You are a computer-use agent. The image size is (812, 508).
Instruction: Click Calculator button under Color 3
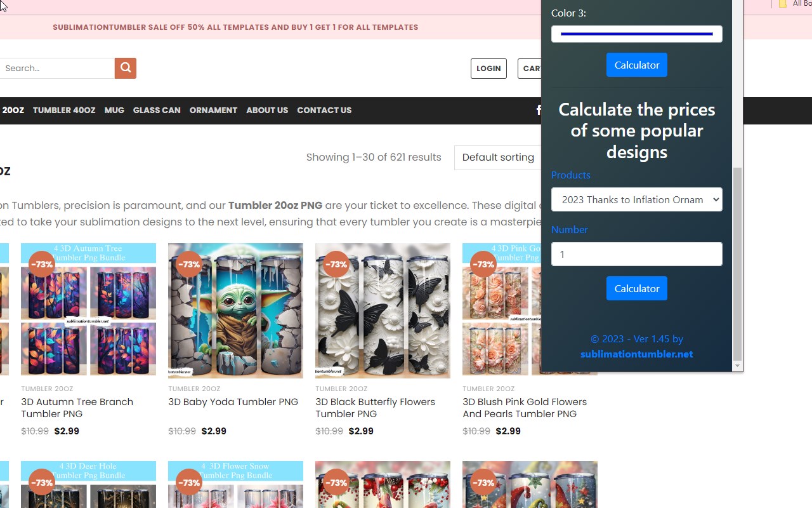coord(637,65)
